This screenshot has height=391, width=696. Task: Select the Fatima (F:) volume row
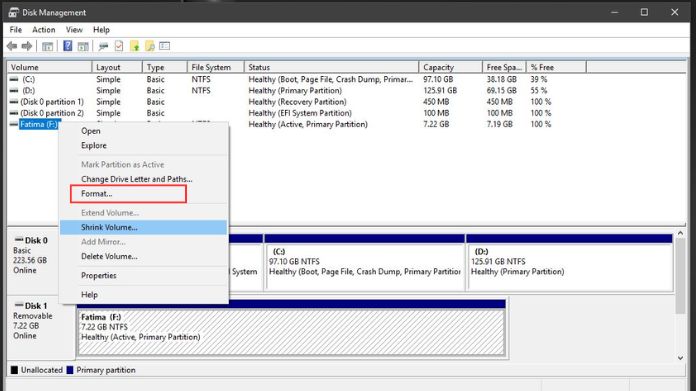39,124
